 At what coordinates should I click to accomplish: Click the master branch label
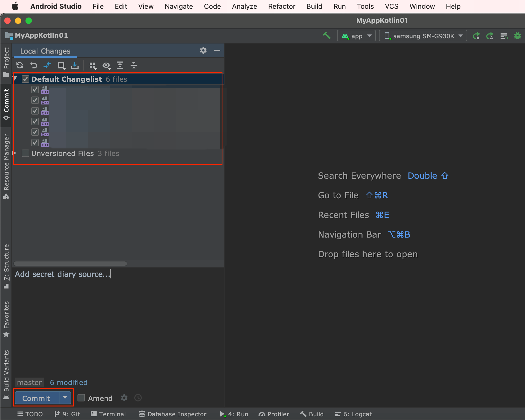coord(29,382)
